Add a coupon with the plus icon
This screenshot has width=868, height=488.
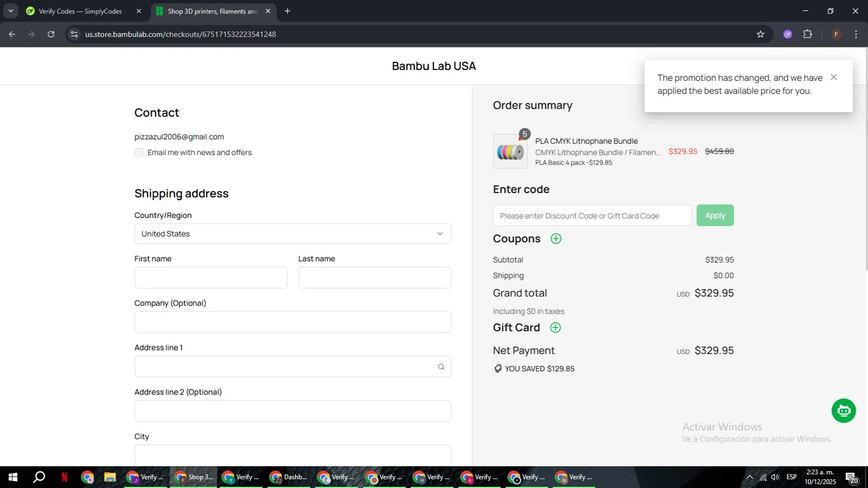(x=556, y=239)
